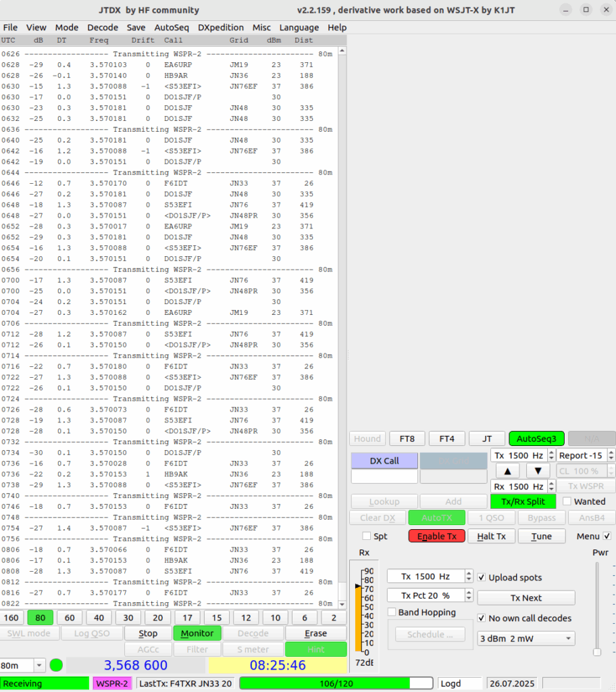The image size is (616, 692).
Task: Click the DX Call input field
Action: point(384,476)
